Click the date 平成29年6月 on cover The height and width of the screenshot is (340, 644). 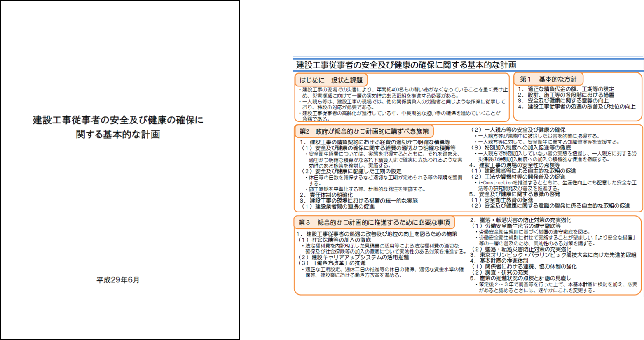118,280
